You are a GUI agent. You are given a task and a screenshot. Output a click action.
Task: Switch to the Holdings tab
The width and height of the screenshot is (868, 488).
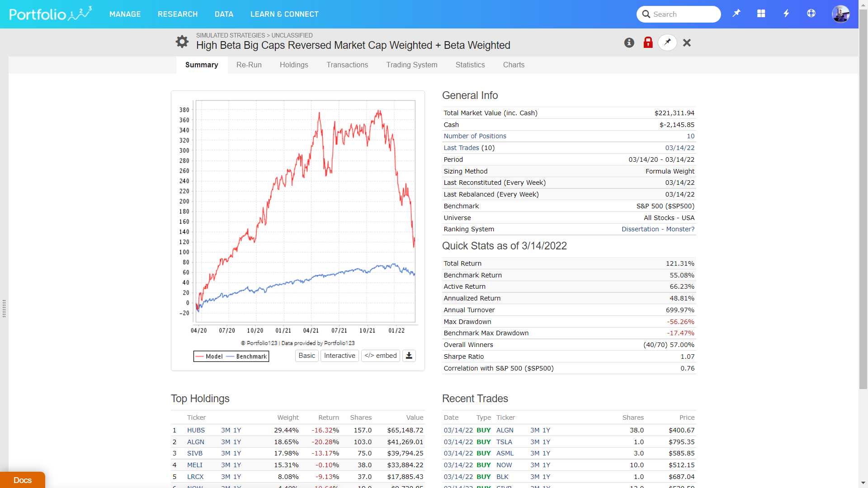coord(294,65)
